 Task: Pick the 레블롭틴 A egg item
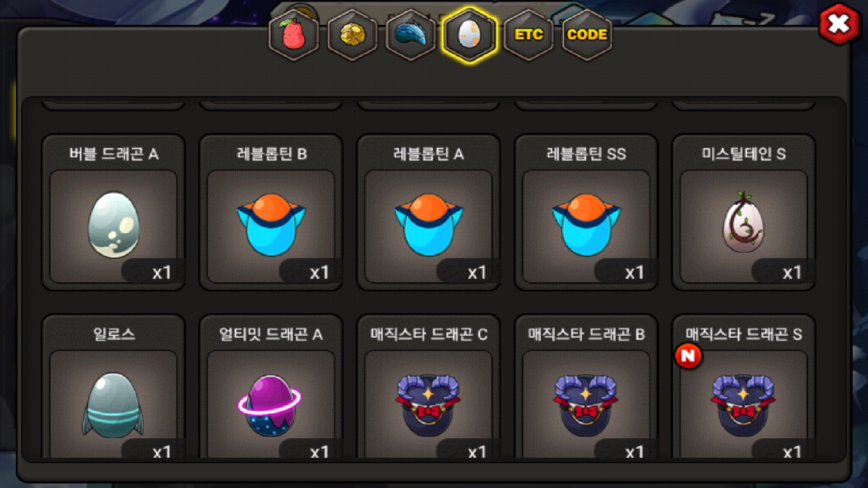tap(429, 212)
